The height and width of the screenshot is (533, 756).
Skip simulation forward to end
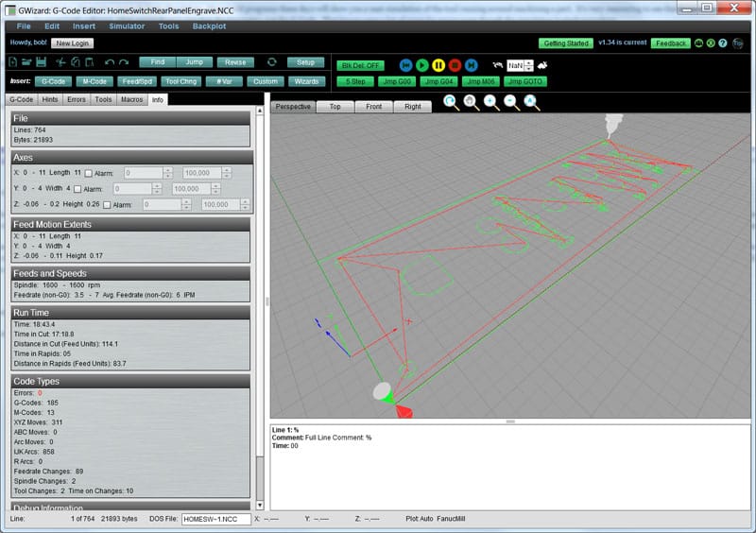point(471,65)
